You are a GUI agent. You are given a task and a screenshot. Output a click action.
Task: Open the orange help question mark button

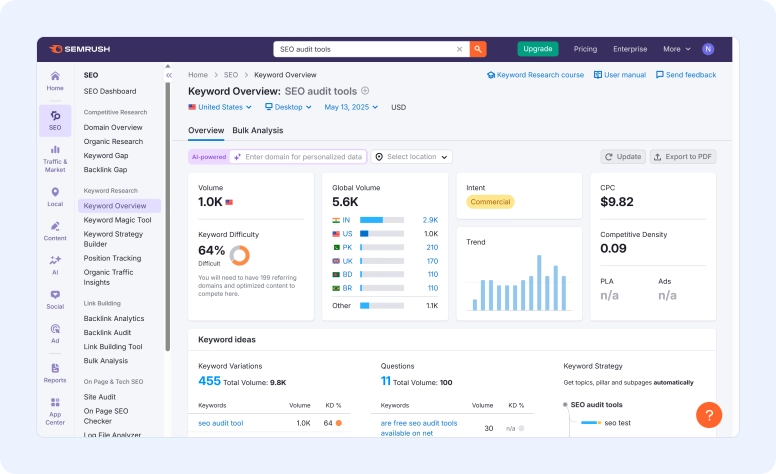tap(709, 415)
